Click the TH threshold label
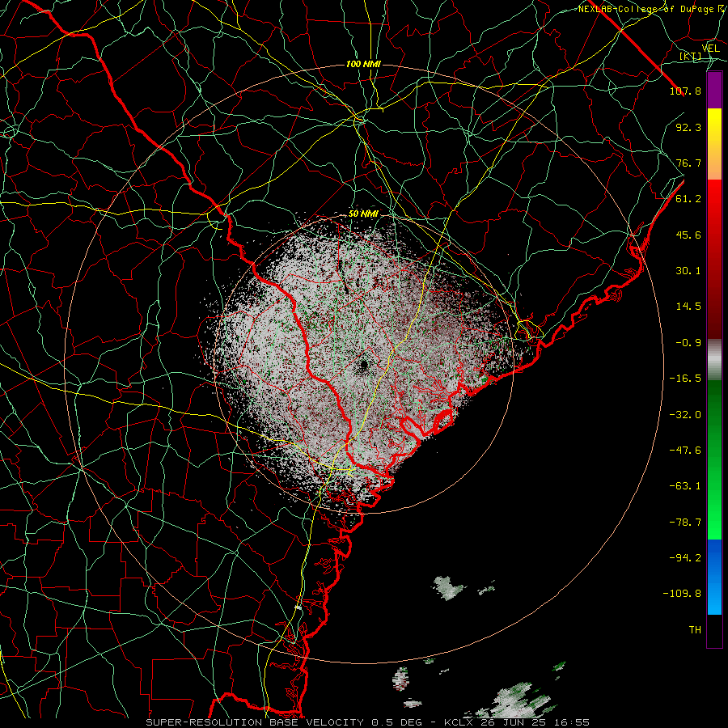The width and height of the screenshot is (728, 728). click(695, 630)
